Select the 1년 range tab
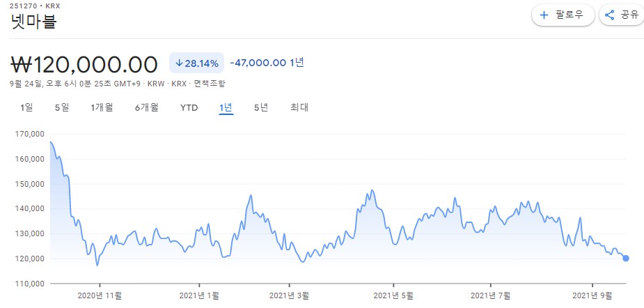Screen dimensions: 644x308 (x=226, y=108)
